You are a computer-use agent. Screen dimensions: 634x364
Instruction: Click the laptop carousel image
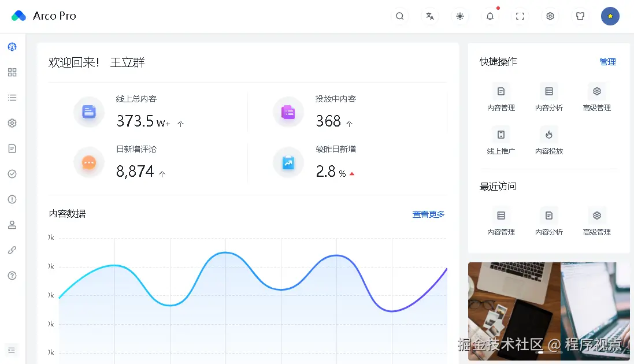548,311
